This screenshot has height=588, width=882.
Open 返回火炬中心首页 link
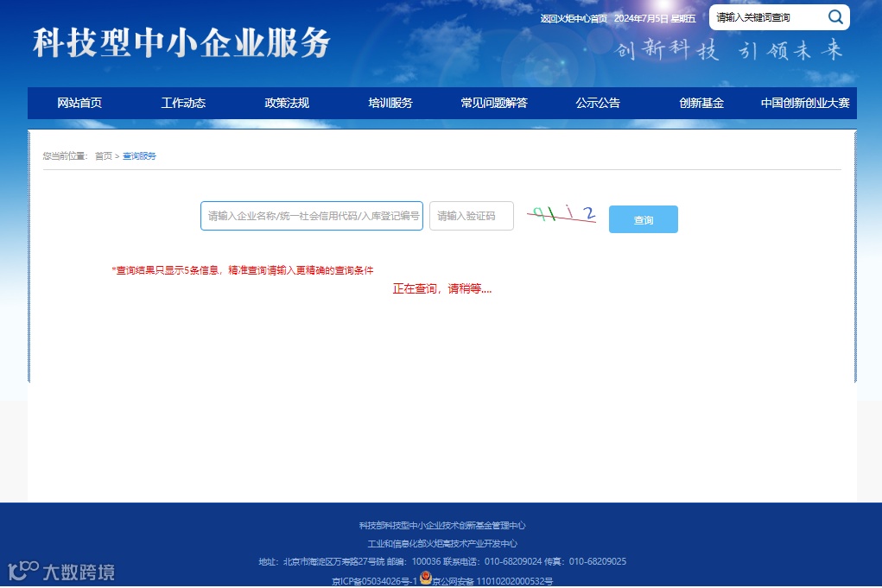[x=574, y=18]
